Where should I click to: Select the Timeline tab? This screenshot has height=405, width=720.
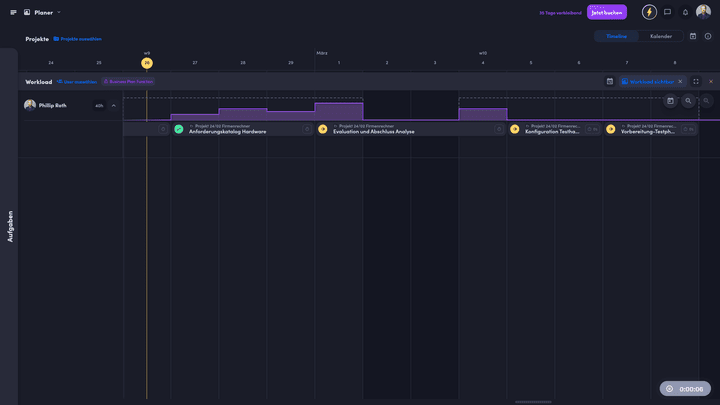(616, 36)
